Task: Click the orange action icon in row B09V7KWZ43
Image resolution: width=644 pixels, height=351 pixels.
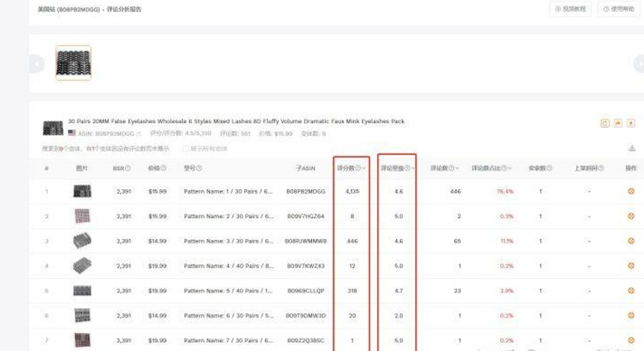Action: [x=631, y=265]
